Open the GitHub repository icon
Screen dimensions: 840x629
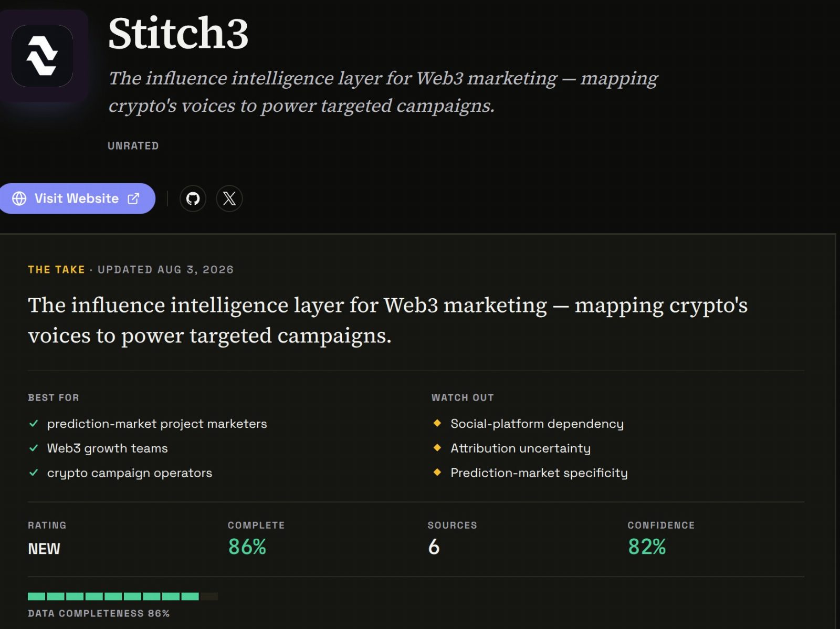pyautogui.click(x=193, y=198)
